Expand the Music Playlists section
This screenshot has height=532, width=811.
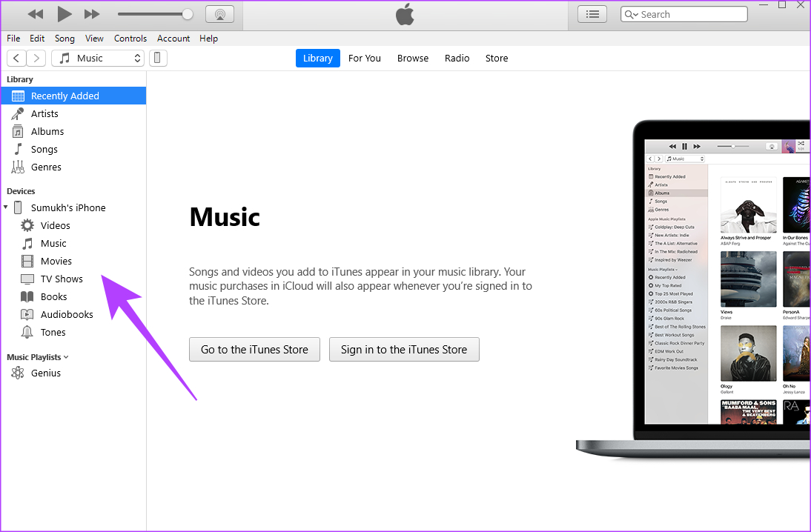click(67, 356)
